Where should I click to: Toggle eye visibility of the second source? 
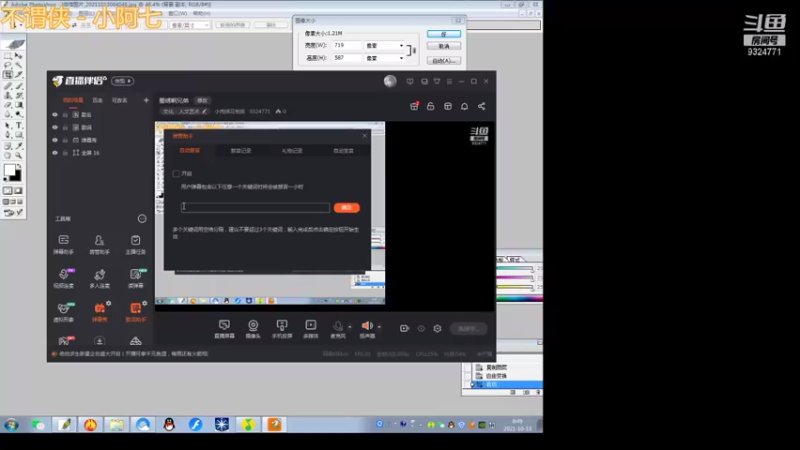[55, 128]
